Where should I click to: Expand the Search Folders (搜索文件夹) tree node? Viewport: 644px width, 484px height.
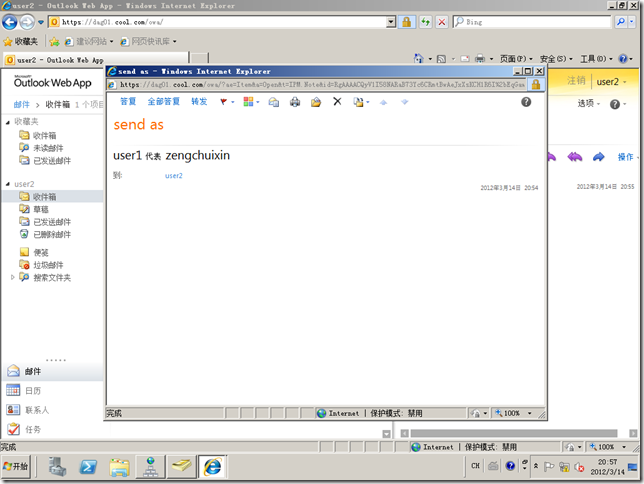[13, 277]
